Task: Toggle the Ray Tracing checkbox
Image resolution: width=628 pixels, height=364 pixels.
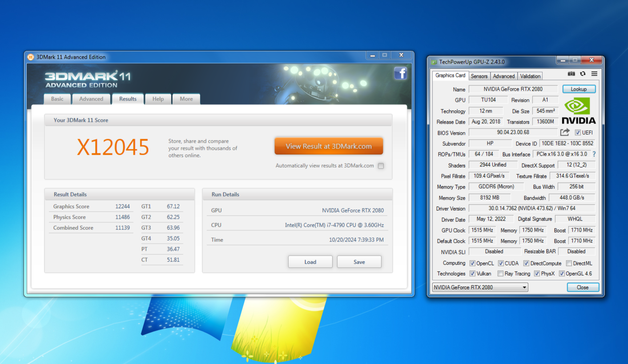Action: coord(500,274)
